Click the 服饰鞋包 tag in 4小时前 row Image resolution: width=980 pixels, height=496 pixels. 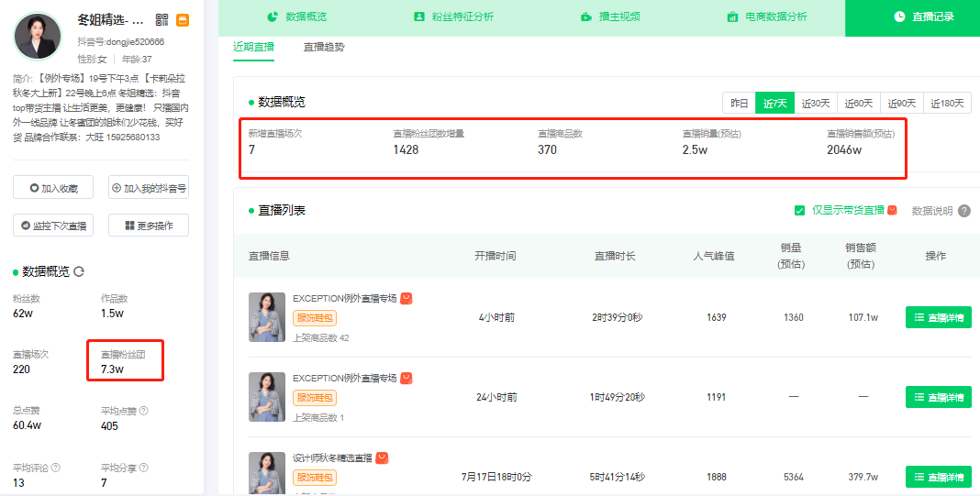pos(315,318)
